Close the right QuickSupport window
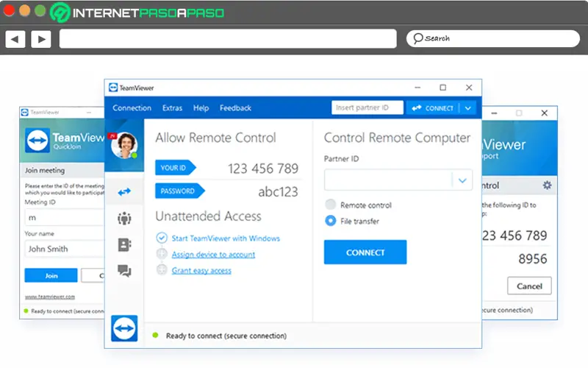The image size is (588, 368). click(x=545, y=113)
